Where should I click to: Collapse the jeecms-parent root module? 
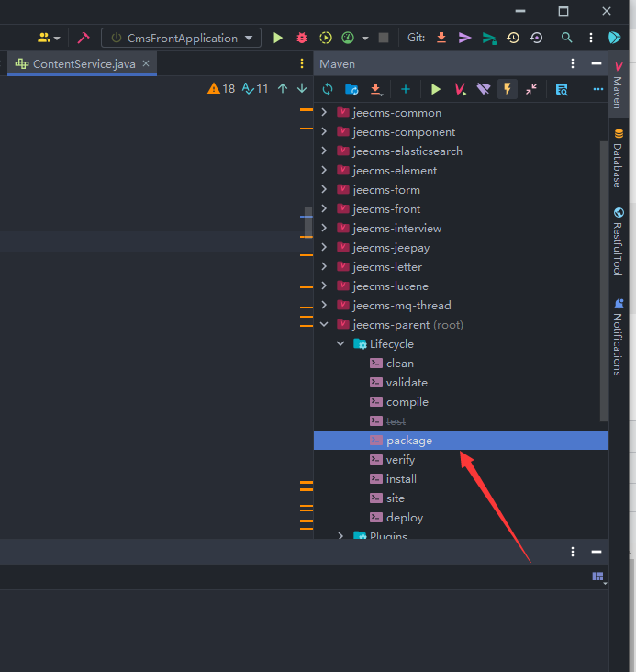pos(324,325)
